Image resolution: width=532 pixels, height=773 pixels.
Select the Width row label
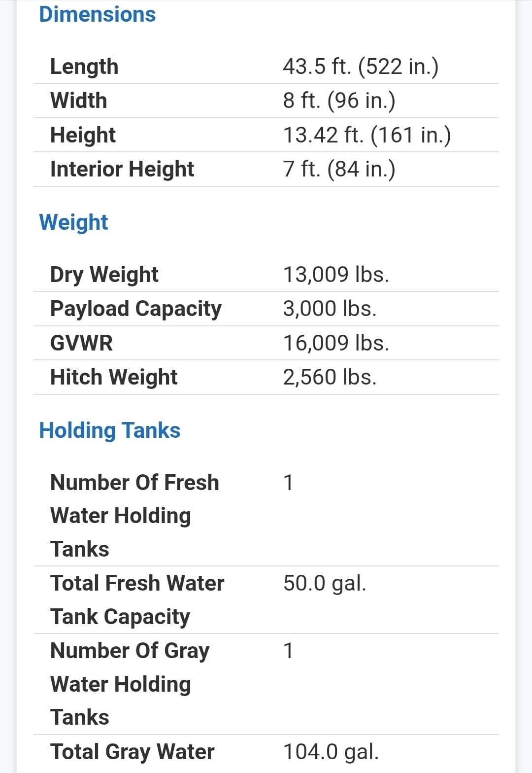(78, 101)
